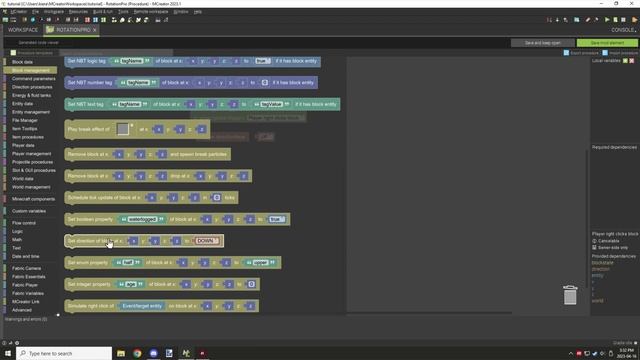640x360 pixels.
Task: Open the CONSOLE tab
Action: tap(623, 30)
